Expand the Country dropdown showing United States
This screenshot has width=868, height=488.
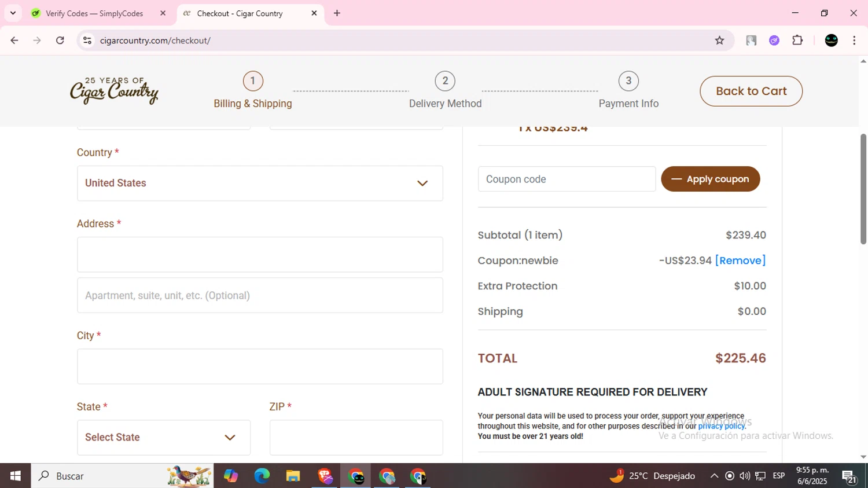point(260,184)
